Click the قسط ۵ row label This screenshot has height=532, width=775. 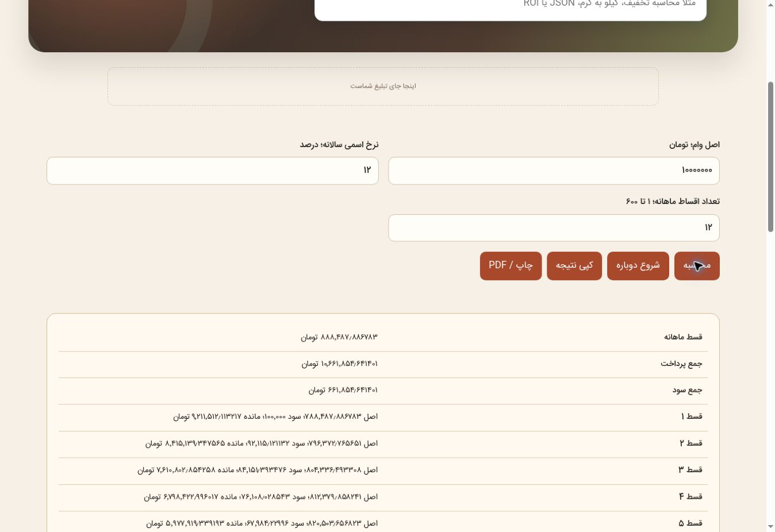690,523
